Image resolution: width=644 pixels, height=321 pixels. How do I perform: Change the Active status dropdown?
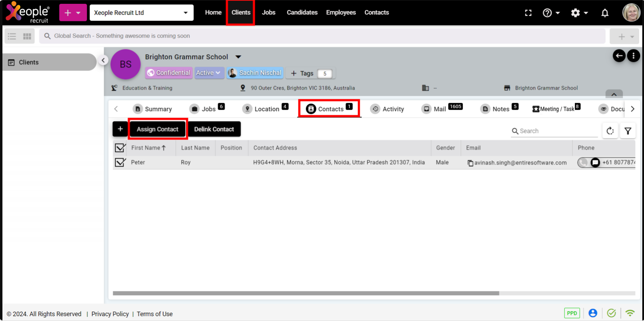209,73
